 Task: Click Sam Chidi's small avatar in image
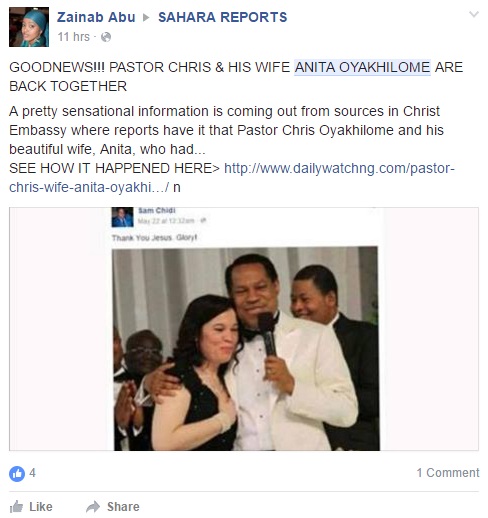122,217
